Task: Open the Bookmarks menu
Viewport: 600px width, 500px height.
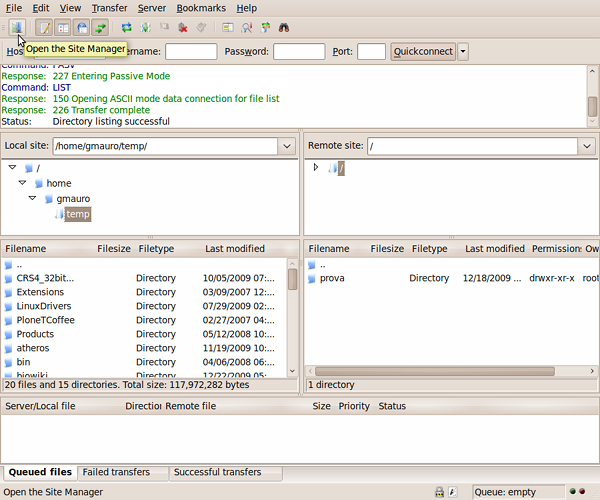Action: [201, 8]
